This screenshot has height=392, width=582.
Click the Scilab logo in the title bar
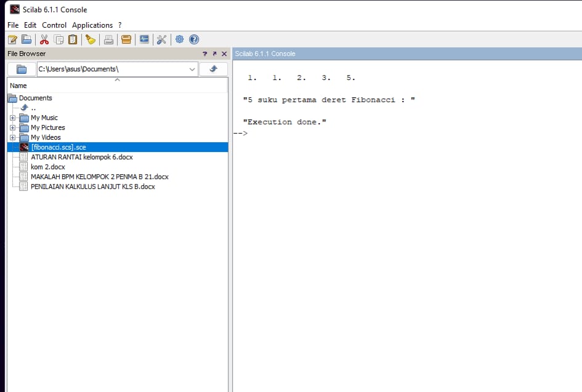tap(15, 9)
